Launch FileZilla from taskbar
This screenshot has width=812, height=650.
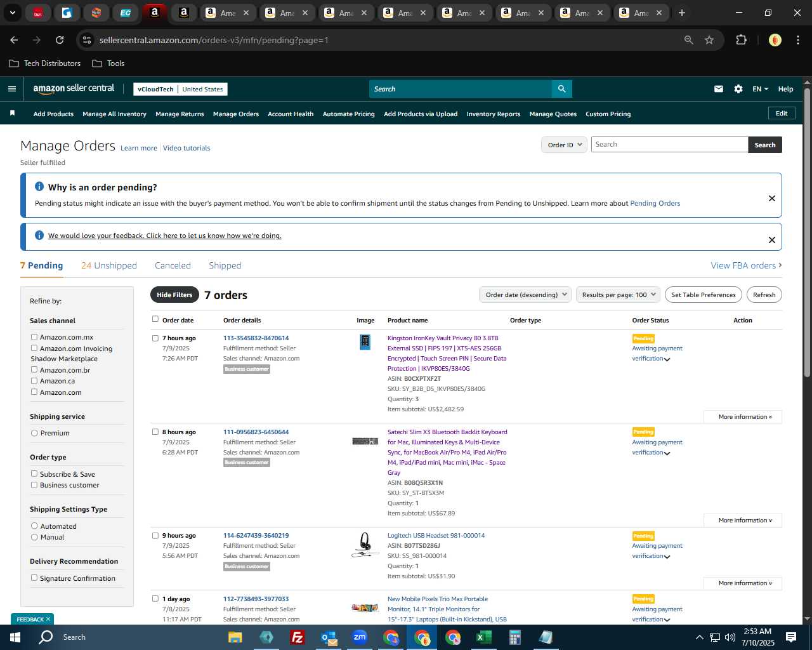coord(297,637)
